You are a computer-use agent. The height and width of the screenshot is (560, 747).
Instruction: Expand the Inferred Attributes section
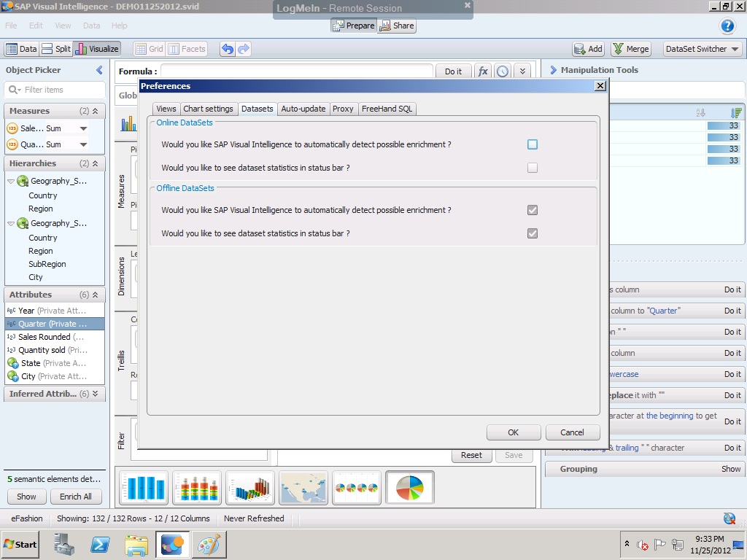click(x=96, y=394)
